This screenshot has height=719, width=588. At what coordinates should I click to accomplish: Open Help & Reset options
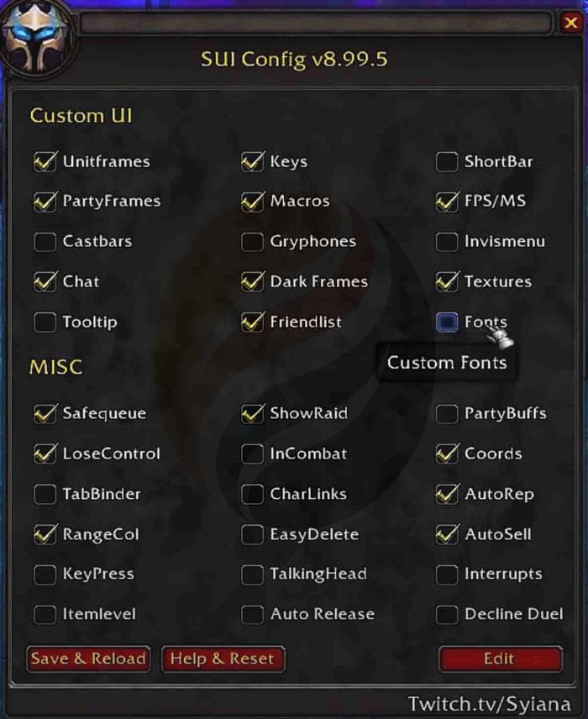tap(223, 659)
